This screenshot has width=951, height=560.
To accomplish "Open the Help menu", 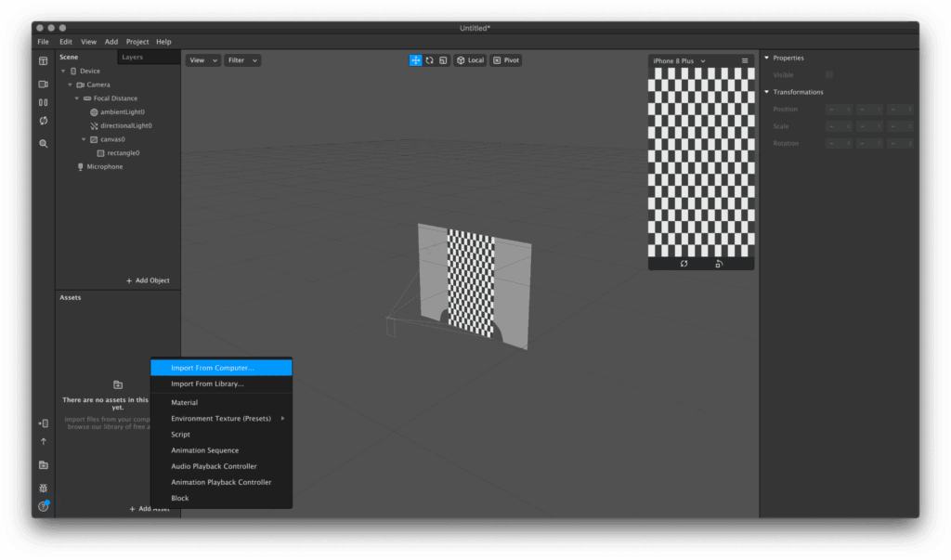I will click(163, 42).
